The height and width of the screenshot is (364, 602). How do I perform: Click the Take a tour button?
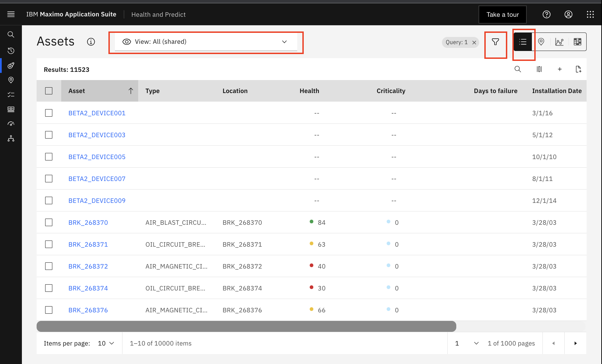[x=502, y=14]
